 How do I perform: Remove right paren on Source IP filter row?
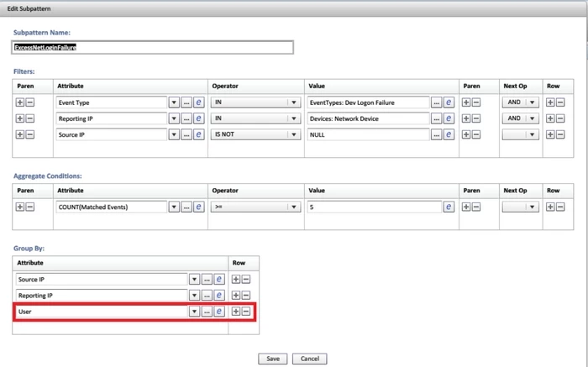coord(476,134)
